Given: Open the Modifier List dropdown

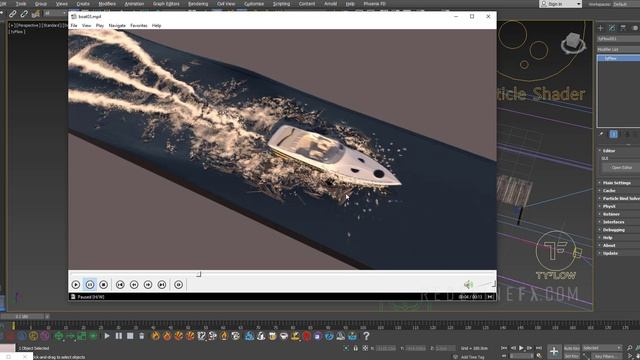Looking at the screenshot, I should point(618,49).
